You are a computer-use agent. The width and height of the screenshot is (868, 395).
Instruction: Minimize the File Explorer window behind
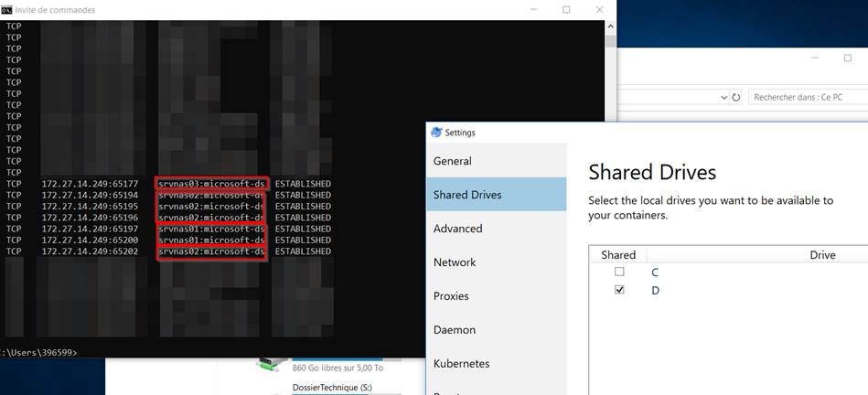click(815, 58)
